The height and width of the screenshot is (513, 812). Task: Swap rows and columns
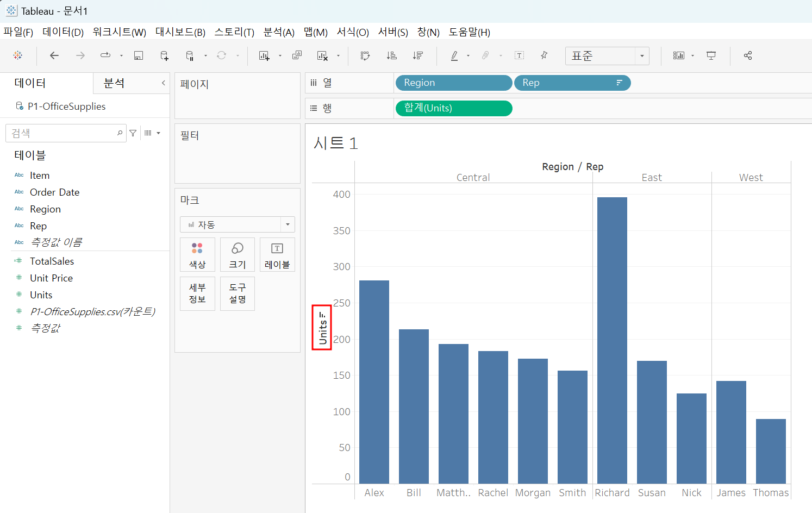(x=365, y=55)
